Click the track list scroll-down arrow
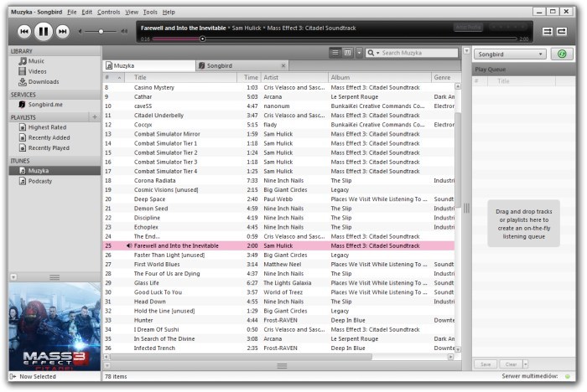Image resolution: width=587 pixels, height=392 pixels. pyautogui.click(x=458, y=349)
